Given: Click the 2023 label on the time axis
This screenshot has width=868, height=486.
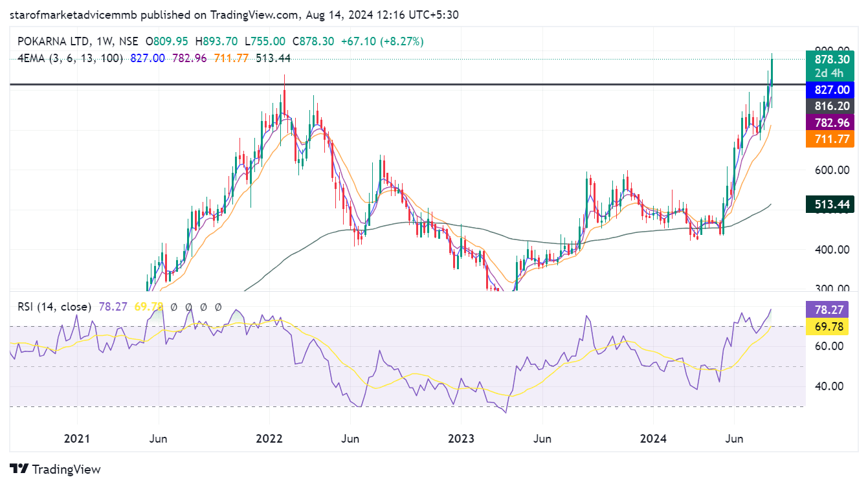Looking at the screenshot, I should 462,439.
